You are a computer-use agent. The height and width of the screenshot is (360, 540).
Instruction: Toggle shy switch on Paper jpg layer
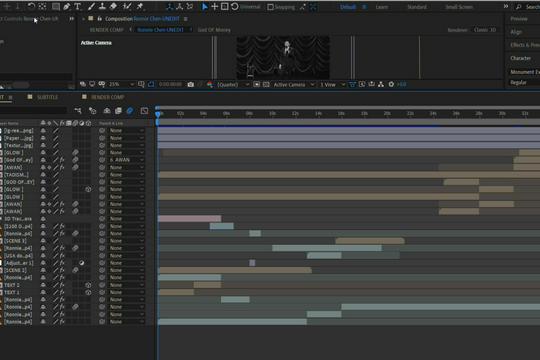(43, 138)
